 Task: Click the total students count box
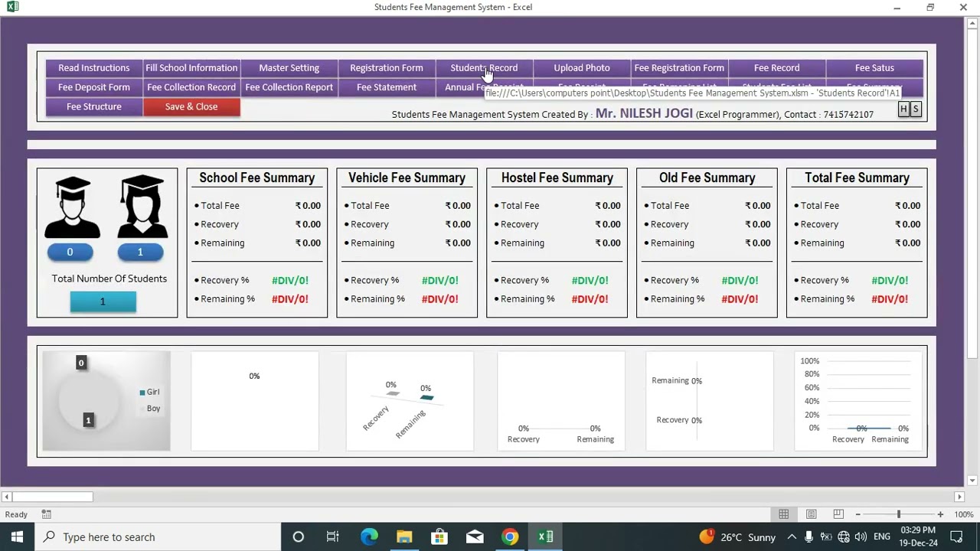tap(103, 302)
